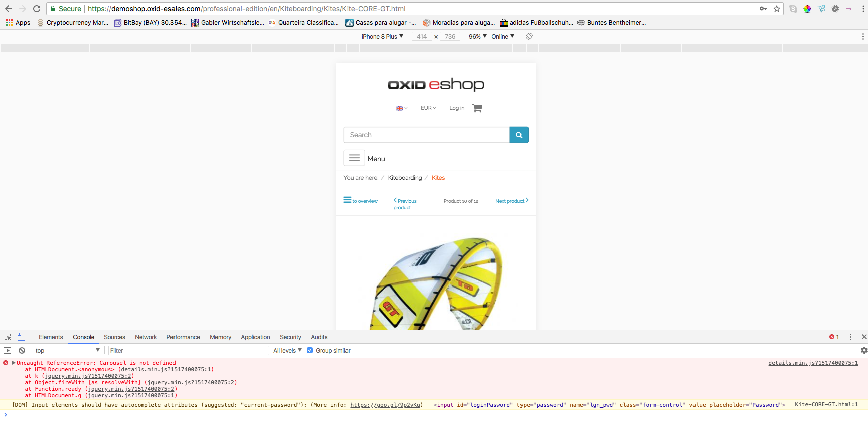Image resolution: width=868 pixels, height=431 pixels.
Task: Open DevTools console settings gear
Action: [x=864, y=351]
